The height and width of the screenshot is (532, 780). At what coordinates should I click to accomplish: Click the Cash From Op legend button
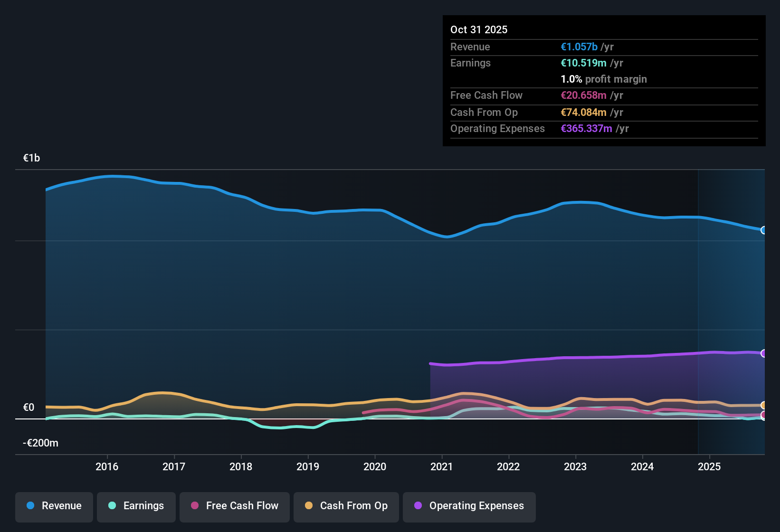[x=346, y=506]
